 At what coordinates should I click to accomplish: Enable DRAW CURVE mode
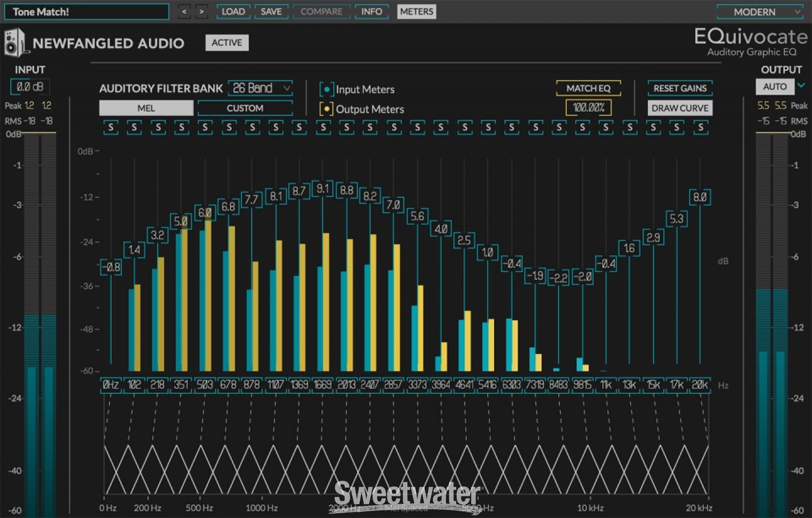pos(680,108)
